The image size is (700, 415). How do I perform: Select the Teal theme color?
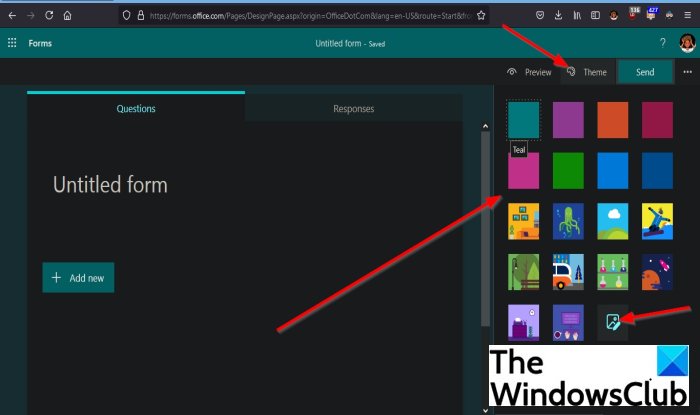point(523,120)
